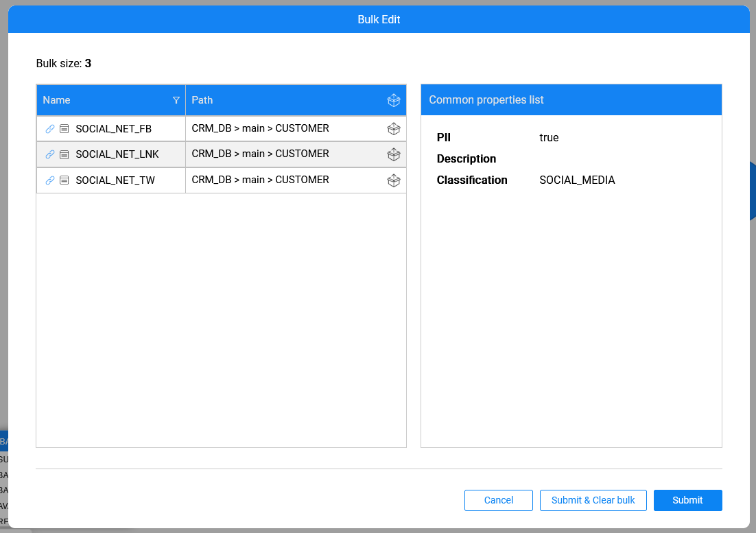The height and width of the screenshot is (533, 756).
Task: Remove SOCIAL_NET_LNK from bulk via box icon
Action: 393,154
